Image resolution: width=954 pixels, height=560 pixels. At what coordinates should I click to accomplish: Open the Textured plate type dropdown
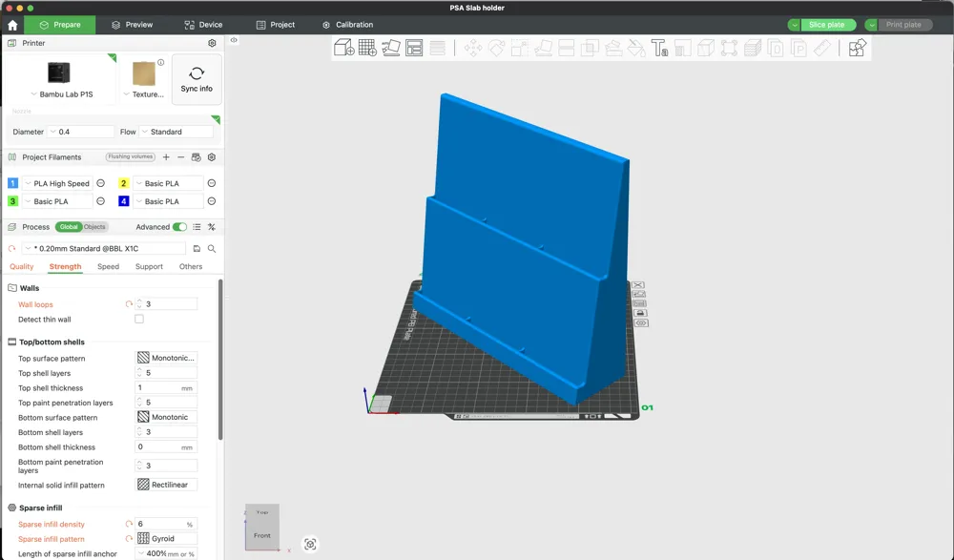[144, 94]
